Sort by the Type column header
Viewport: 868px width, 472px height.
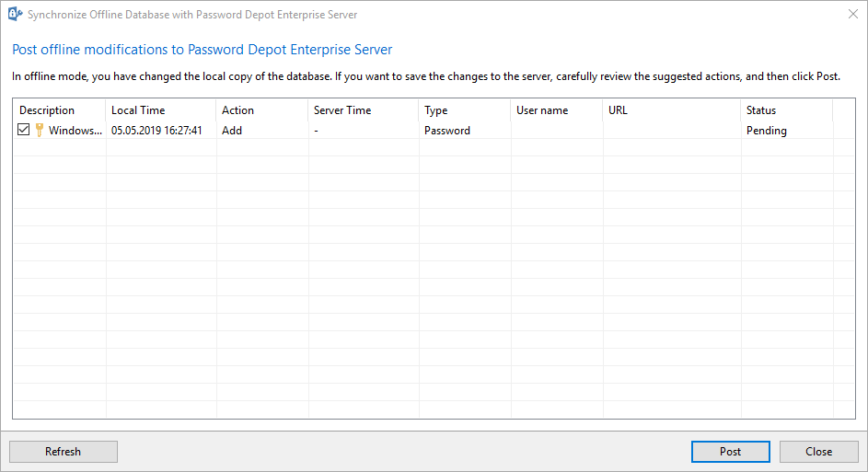[465, 110]
